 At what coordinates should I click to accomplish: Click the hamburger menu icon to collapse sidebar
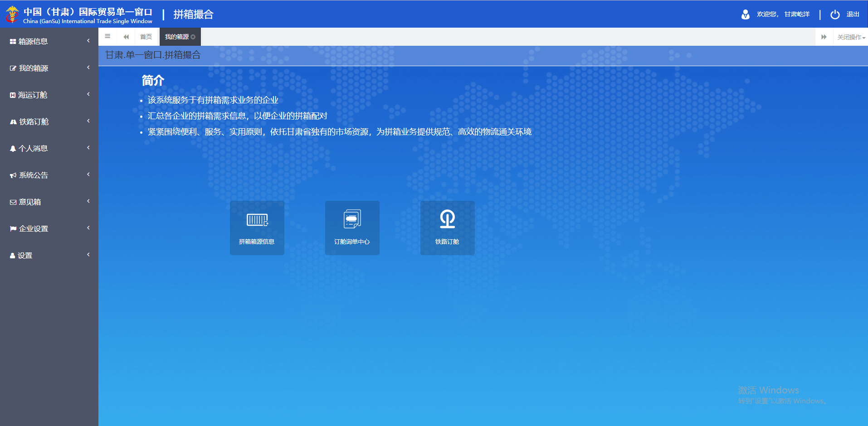107,37
